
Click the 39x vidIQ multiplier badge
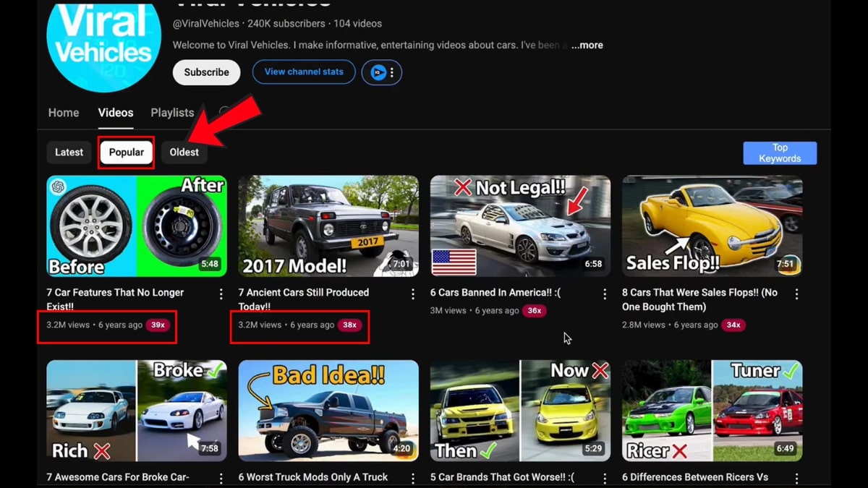tap(158, 325)
